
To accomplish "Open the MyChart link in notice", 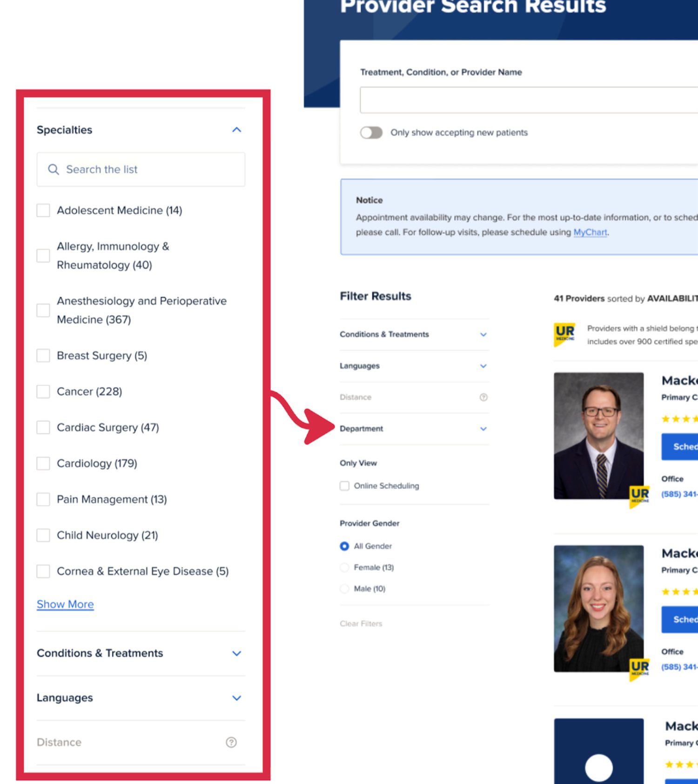I will click(590, 232).
